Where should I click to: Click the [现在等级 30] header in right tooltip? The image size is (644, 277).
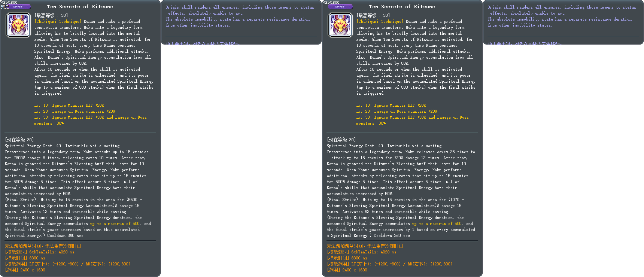pyautogui.click(x=341, y=140)
